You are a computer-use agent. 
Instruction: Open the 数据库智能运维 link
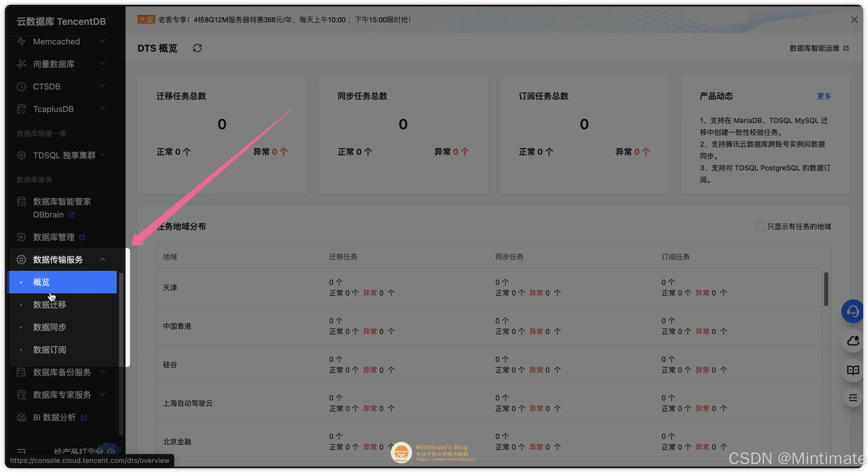click(814, 48)
